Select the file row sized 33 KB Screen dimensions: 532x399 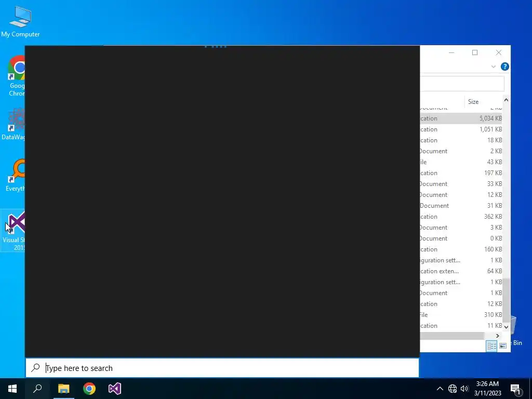tap(461, 184)
